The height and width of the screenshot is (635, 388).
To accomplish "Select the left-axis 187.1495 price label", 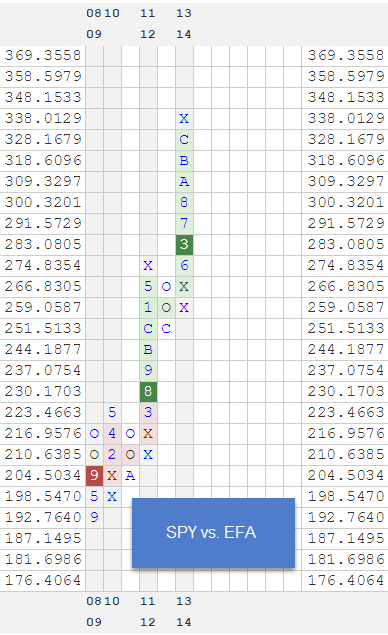I will [43, 539].
